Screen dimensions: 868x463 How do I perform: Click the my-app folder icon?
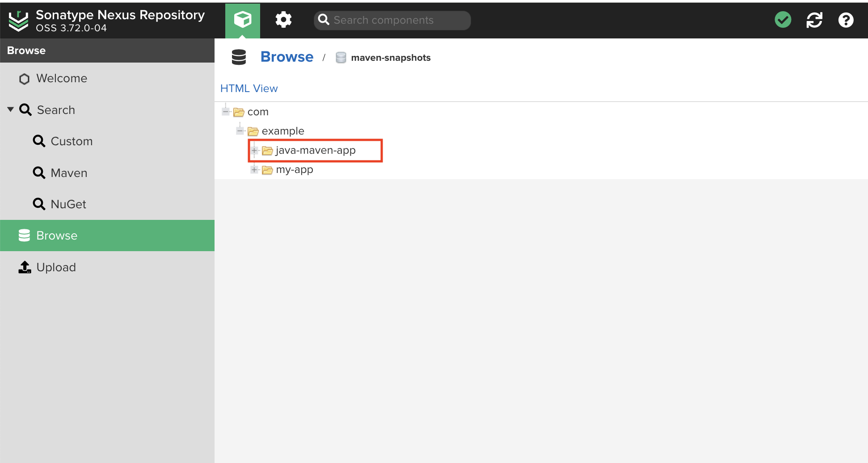click(x=267, y=170)
